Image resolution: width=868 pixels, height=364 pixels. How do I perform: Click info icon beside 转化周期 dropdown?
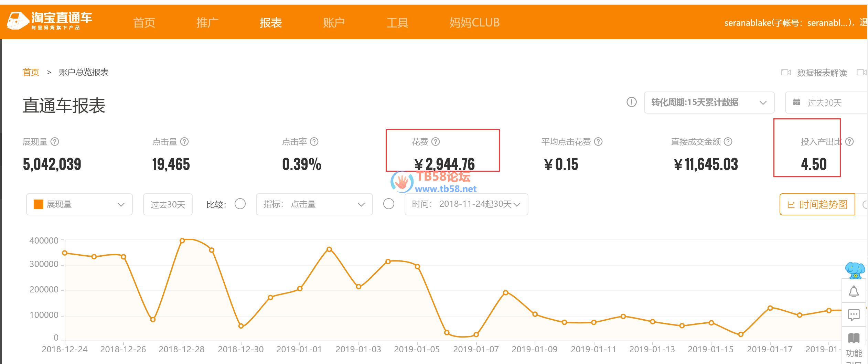631,102
